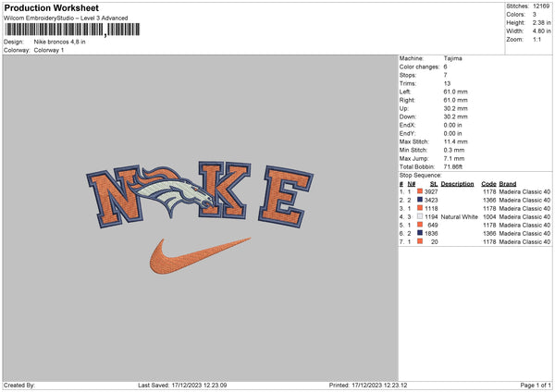Click stitches count 12169
The image size is (555, 392).
click(x=541, y=6)
